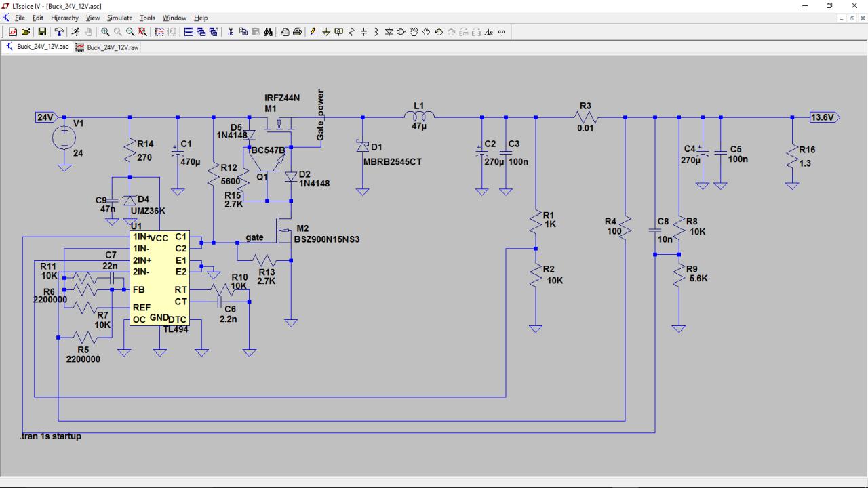Open Find with the binoculars icon
This screenshot has height=488, width=868.
[x=269, y=32]
